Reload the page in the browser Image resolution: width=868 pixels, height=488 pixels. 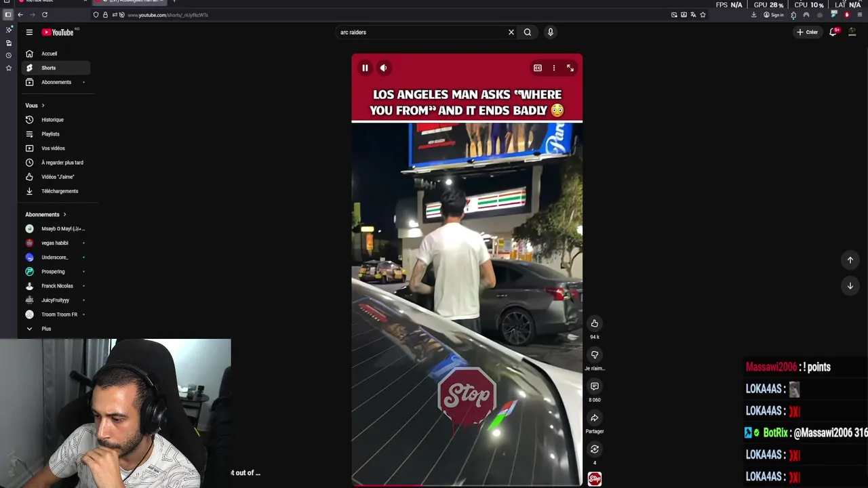(x=45, y=15)
